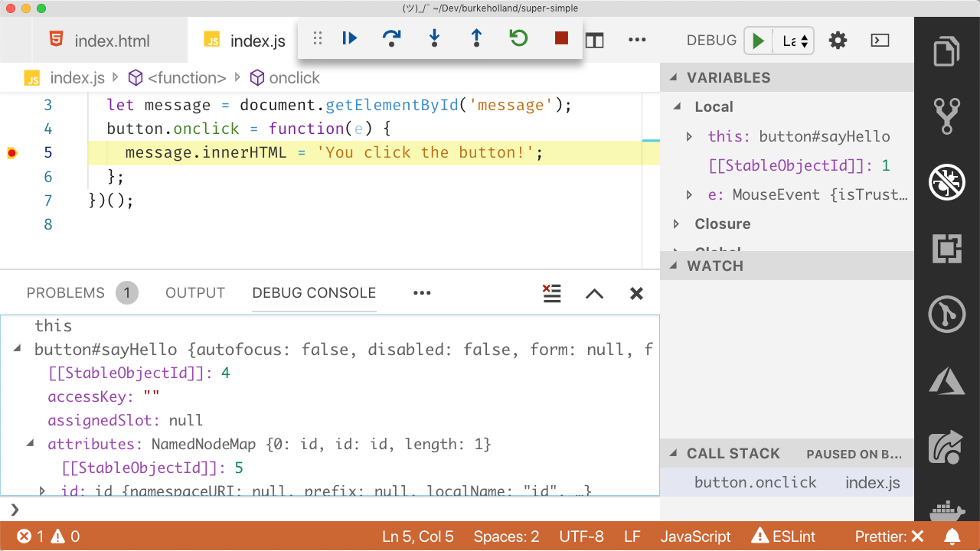Clear the debug console
980x551 pixels.
[x=552, y=293]
